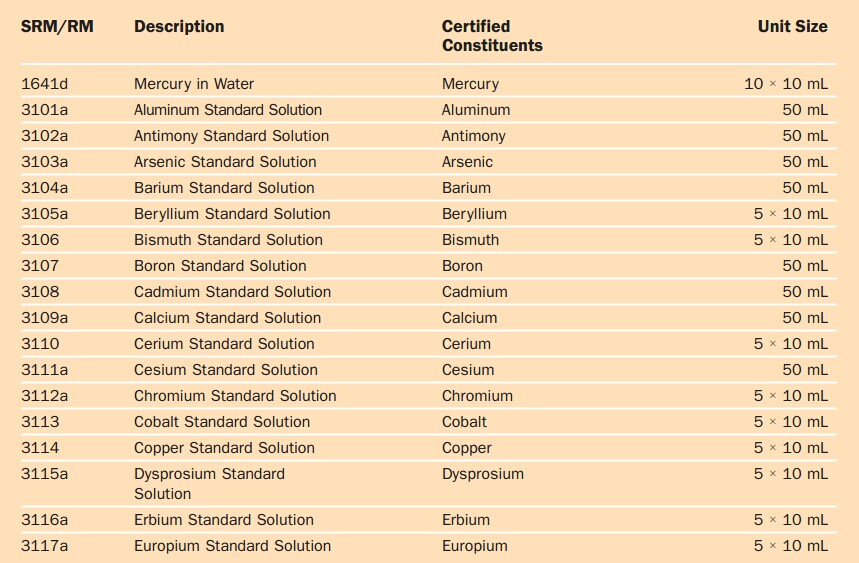Click the Cobalt constituent cell

464,422
